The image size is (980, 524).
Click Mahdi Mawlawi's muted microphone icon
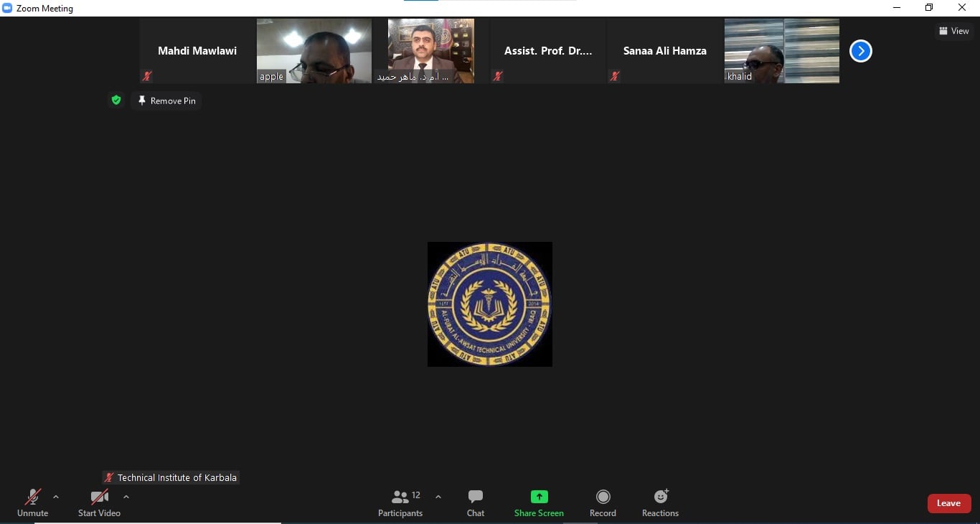click(147, 76)
